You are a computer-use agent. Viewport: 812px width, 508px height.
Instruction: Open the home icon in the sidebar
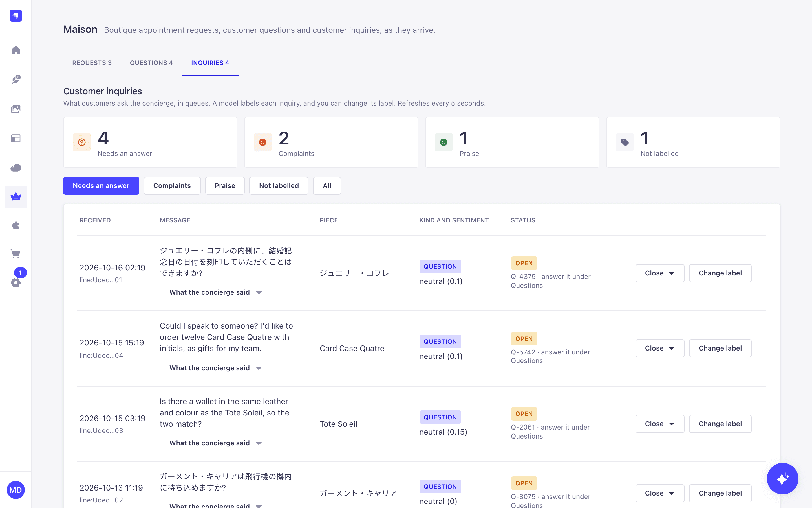click(x=16, y=51)
